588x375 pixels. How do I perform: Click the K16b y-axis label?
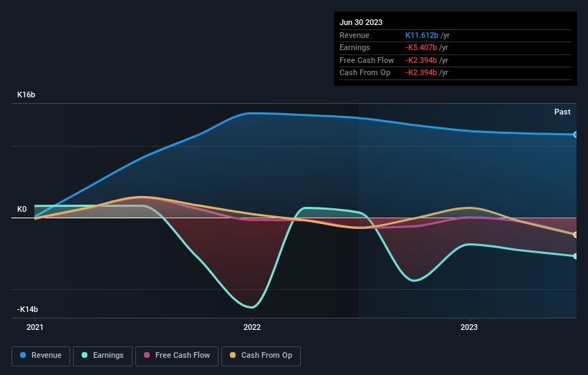pyautogui.click(x=26, y=94)
